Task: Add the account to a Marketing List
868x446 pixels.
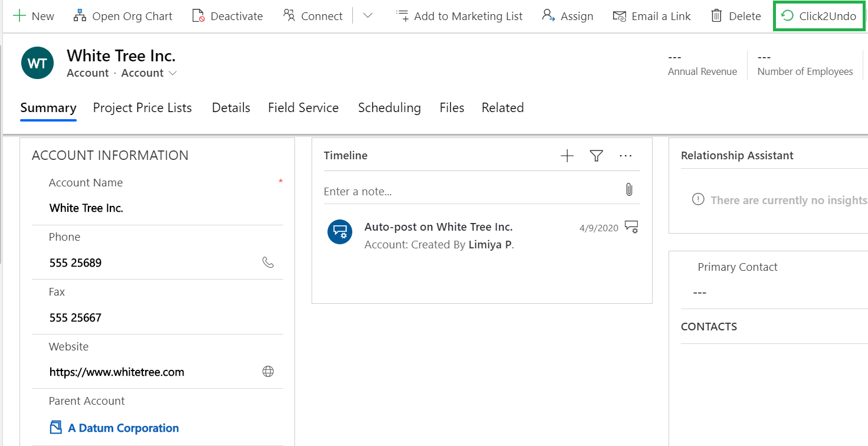Action: pyautogui.click(x=459, y=15)
